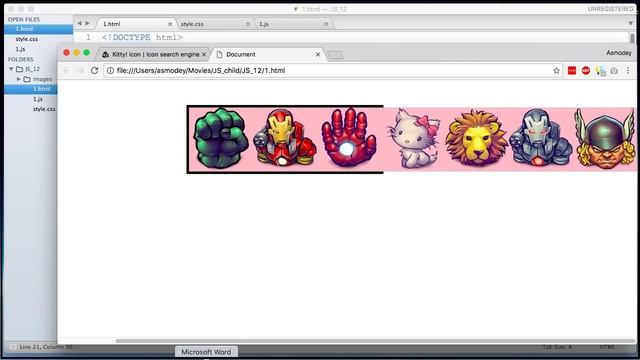Close the Kitty icon search tab

[204, 54]
